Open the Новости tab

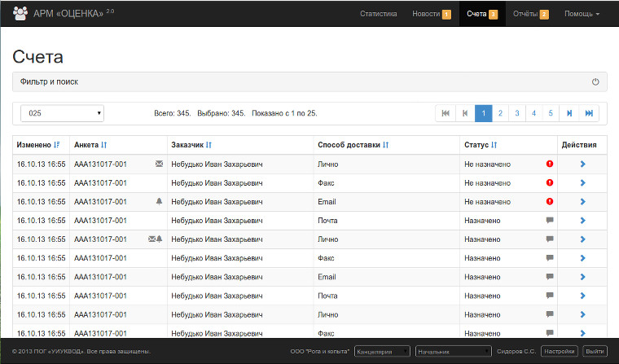coord(431,14)
